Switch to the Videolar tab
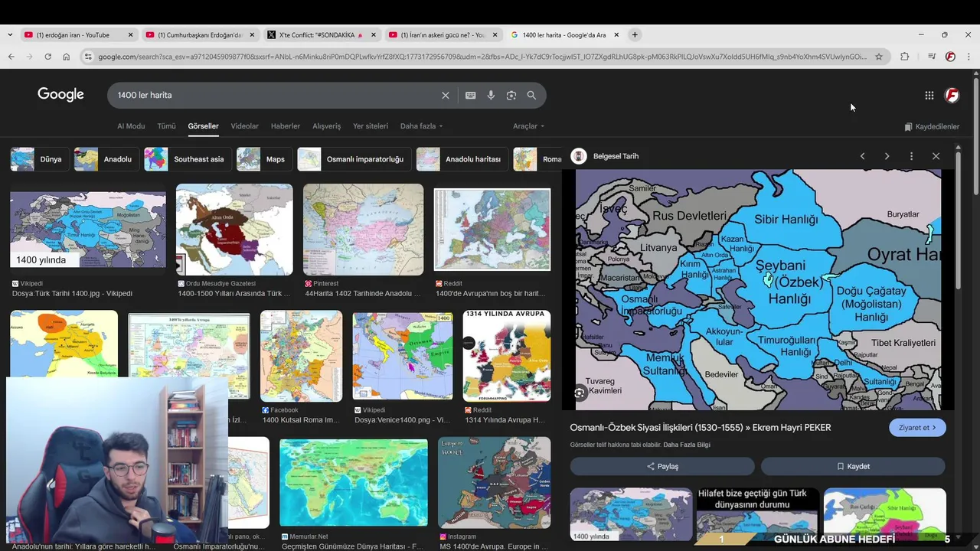The height and width of the screenshot is (551, 980). tap(245, 126)
